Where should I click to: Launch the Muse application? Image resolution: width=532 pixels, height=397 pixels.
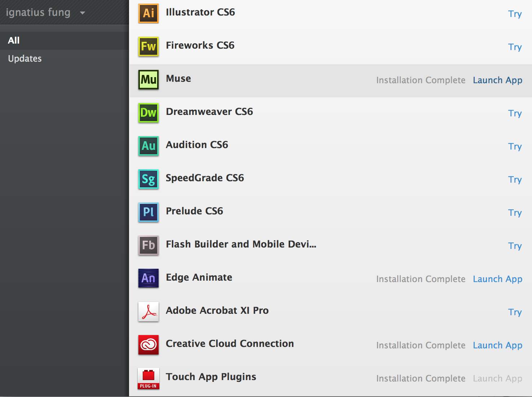[498, 80]
